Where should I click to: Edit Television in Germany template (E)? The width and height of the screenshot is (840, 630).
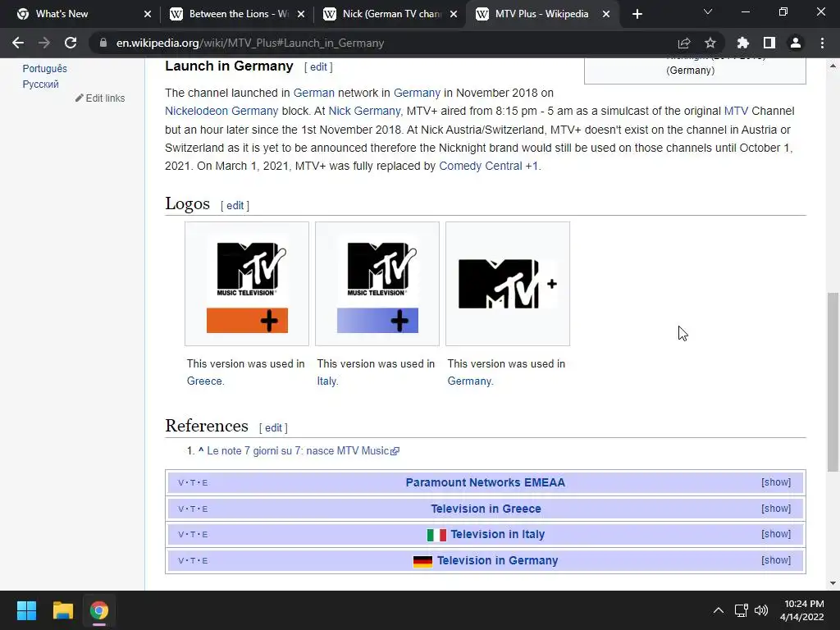(205, 561)
